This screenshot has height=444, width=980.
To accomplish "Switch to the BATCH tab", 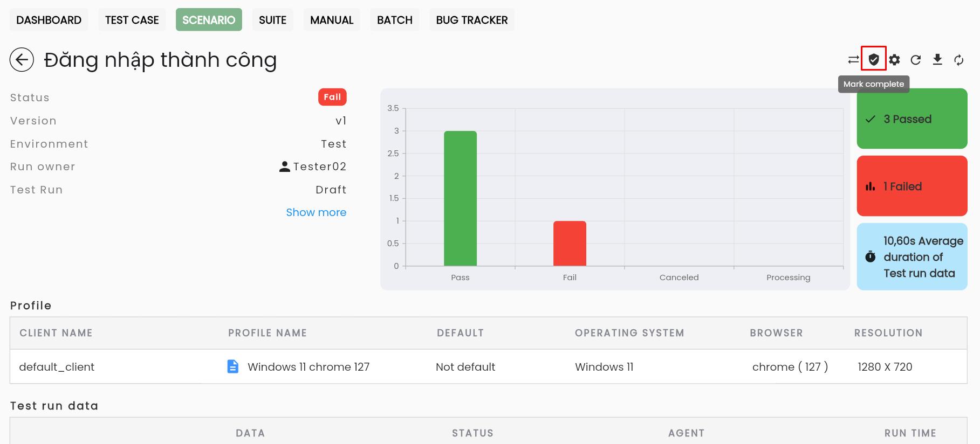I will [x=395, y=20].
